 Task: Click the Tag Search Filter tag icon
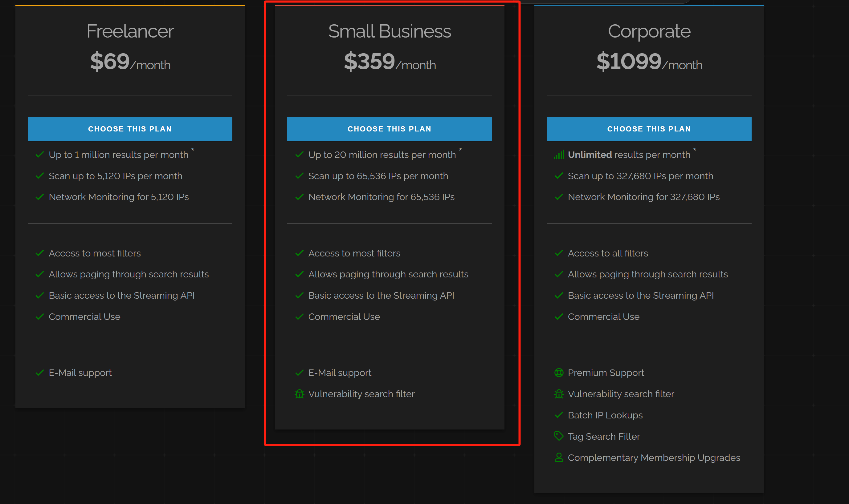pos(559,436)
